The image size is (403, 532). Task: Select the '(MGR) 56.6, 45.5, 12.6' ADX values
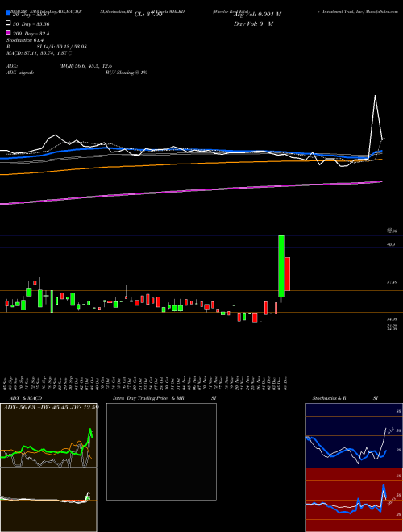click(85, 66)
